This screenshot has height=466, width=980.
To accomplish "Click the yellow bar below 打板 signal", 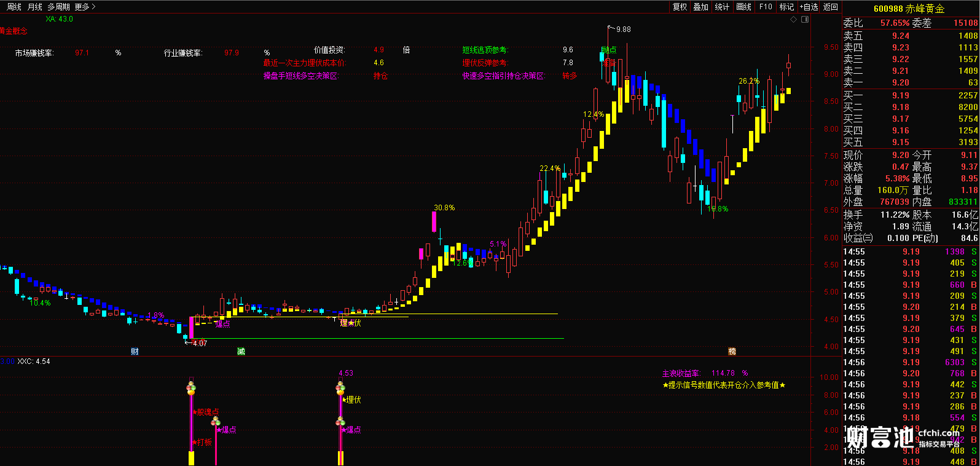I will click(x=191, y=459).
